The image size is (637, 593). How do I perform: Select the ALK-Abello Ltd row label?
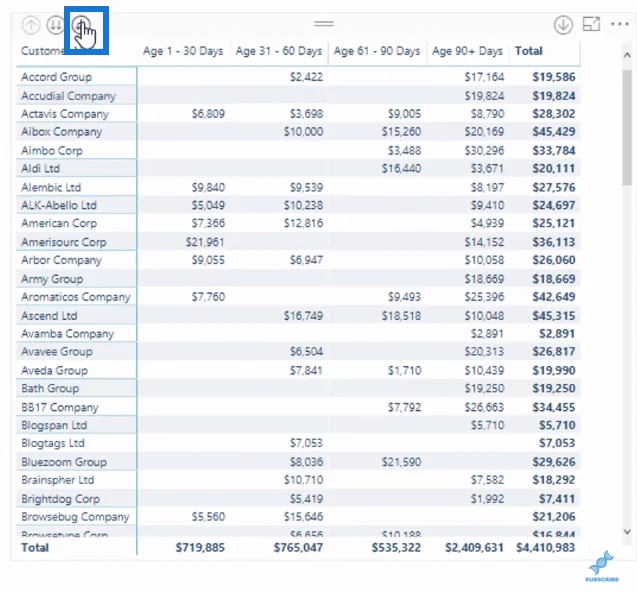pyautogui.click(x=59, y=205)
